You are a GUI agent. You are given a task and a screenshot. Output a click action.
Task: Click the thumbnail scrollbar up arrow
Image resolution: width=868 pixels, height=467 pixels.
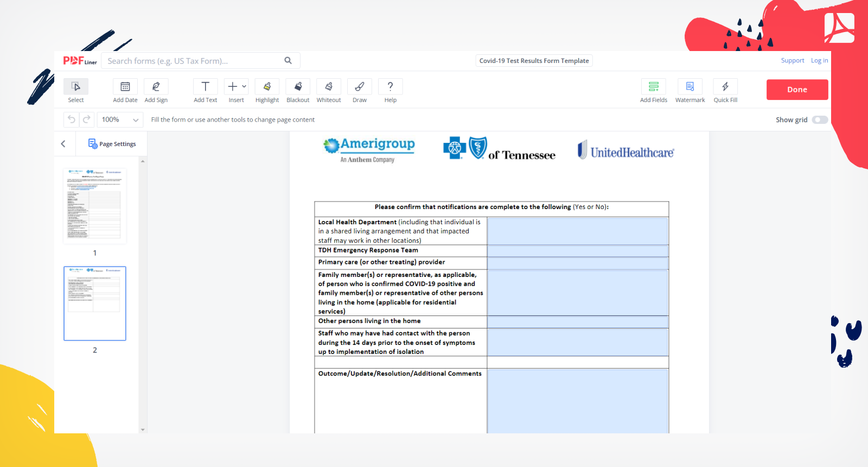[143, 161]
